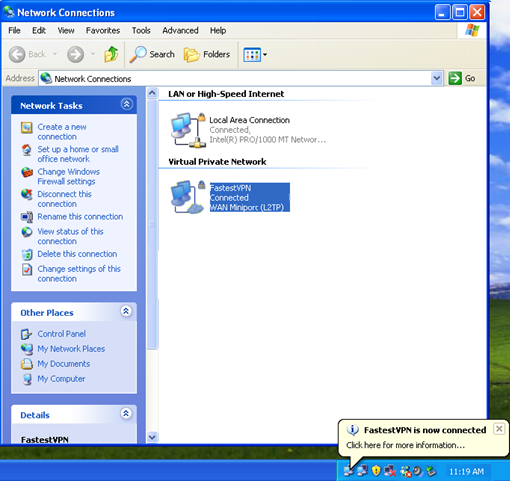The width and height of the screenshot is (510, 481).
Task: Go up one folder level
Action: tap(111, 54)
